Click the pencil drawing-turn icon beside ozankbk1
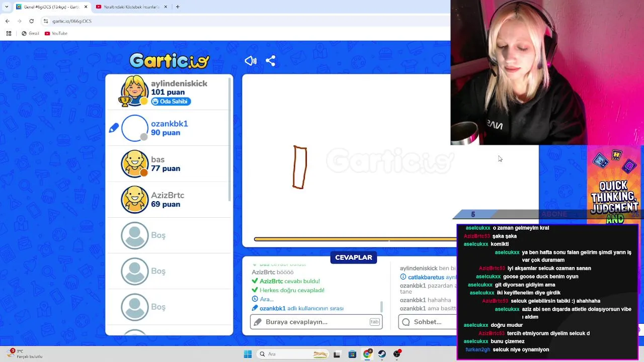 114,128
